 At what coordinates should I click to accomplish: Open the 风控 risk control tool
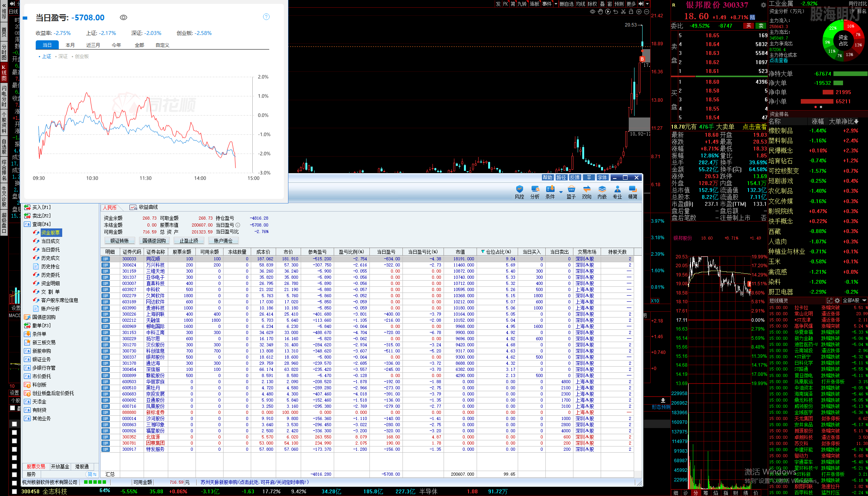pyautogui.click(x=519, y=192)
